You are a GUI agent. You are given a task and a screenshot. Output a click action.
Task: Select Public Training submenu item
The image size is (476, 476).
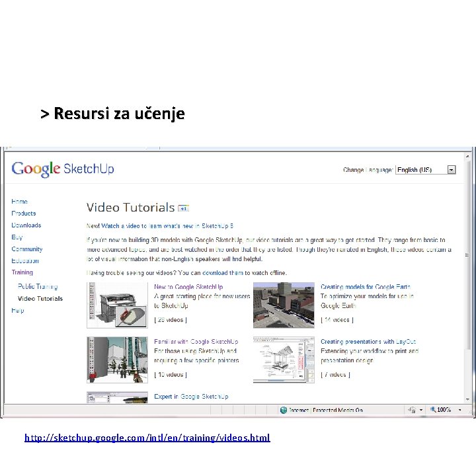pos(38,286)
